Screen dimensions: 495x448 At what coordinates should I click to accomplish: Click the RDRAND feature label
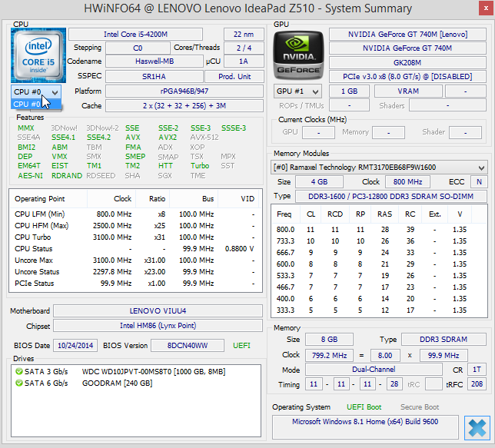pos(67,175)
